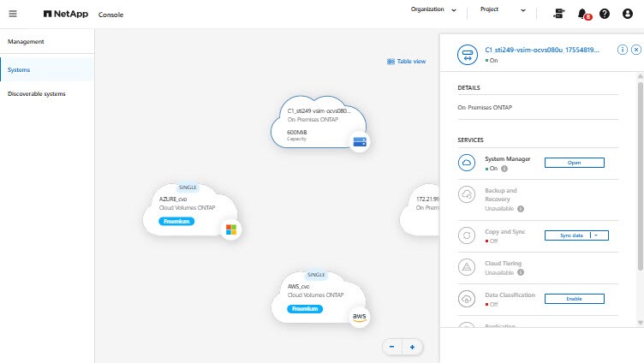Click the agents/connectors icon in header
Image resolution: width=644 pixels, height=363 pixels.
(x=559, y=14)
